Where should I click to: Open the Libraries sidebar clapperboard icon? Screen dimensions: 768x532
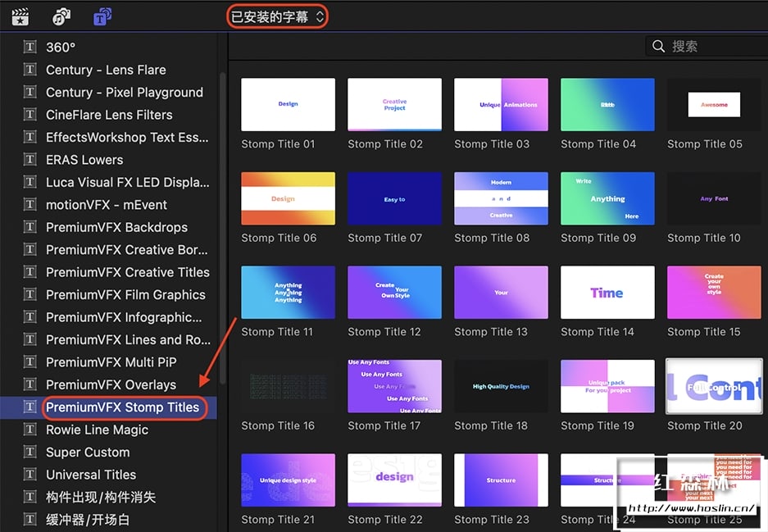pos(20,17)
